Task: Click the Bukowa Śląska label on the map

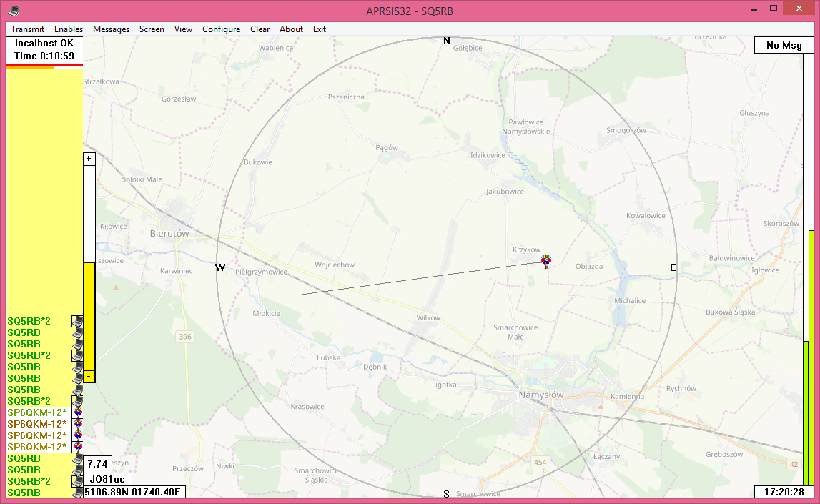Action: (731, 312)
